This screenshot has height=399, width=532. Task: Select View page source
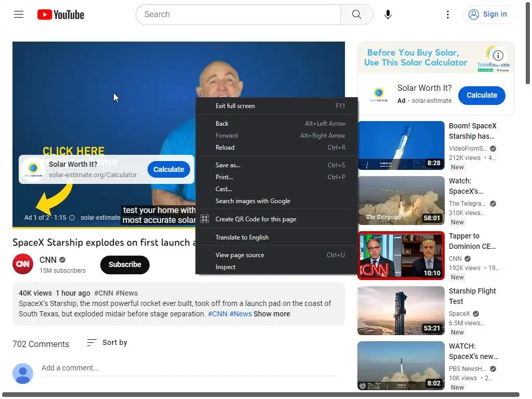(x=276, y=255)
